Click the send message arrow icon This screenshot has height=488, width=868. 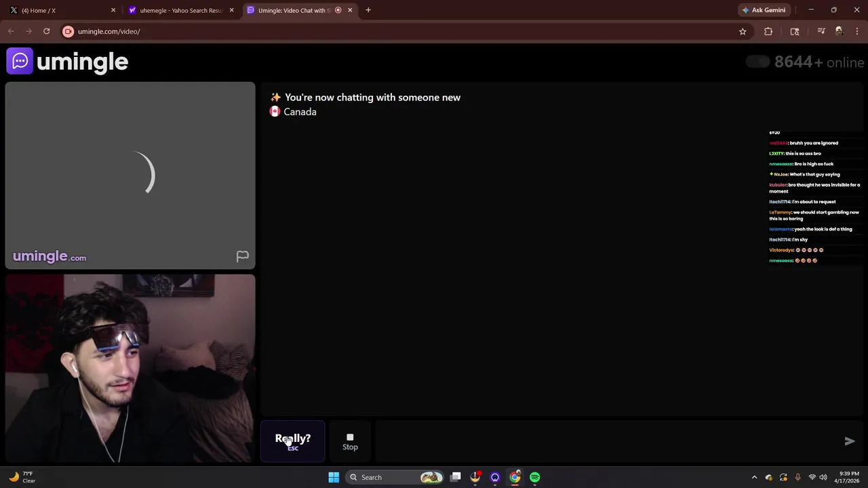850,441
